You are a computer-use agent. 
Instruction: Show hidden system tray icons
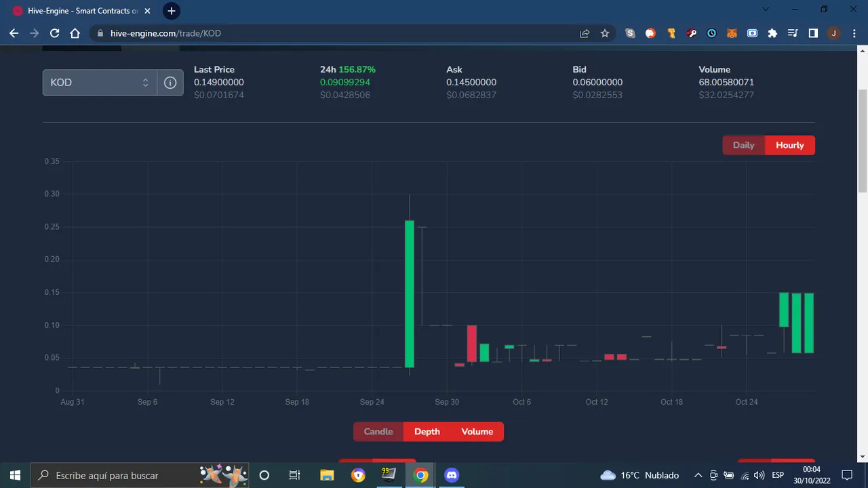[x=698, y=475]
